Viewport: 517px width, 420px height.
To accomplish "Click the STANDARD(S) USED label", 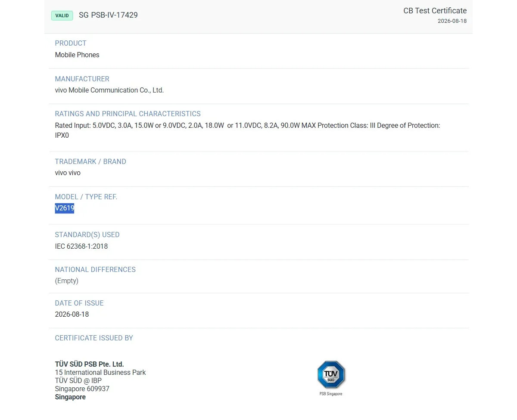I will tap(87, 235).
